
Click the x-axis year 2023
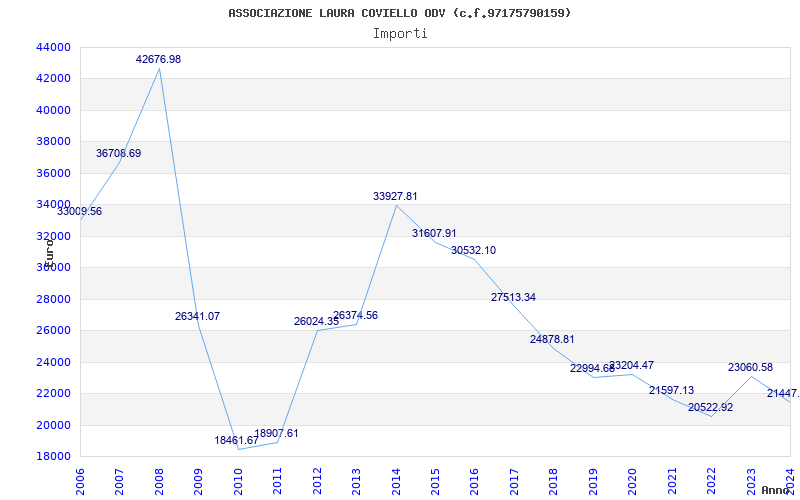click(x=751, y=482)
